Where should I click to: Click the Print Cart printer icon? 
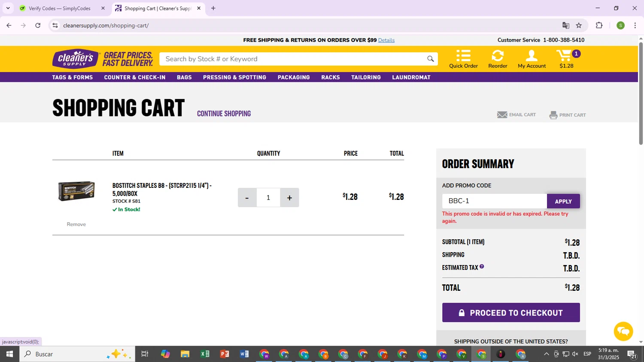[x=553, y=115]
